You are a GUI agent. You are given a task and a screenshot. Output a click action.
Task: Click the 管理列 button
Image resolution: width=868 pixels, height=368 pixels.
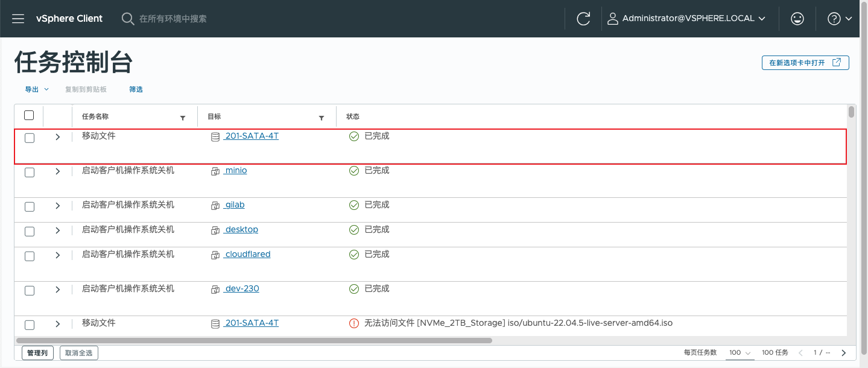click(x=37, y=353)
